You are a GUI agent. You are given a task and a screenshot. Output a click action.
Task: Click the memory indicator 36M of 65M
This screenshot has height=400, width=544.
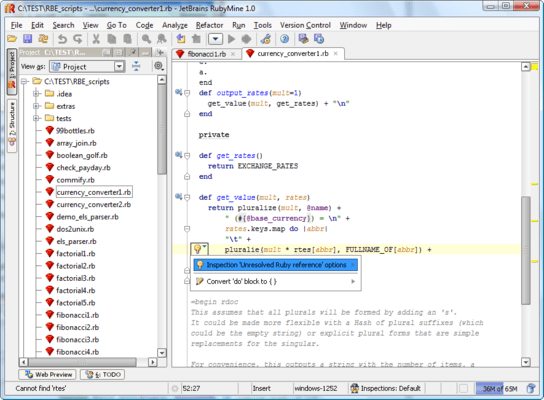500,389
